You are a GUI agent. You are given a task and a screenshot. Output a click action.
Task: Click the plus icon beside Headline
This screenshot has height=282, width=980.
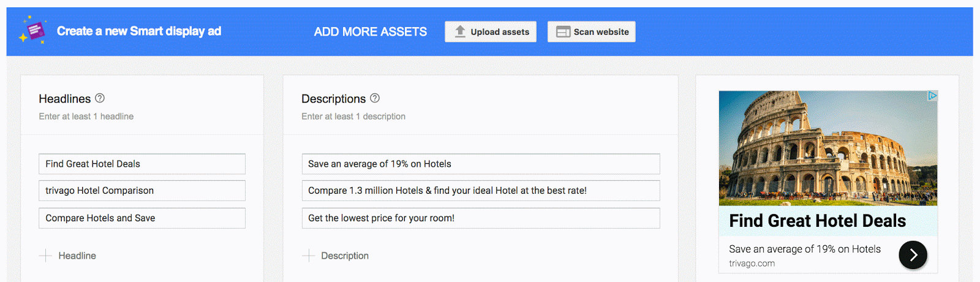pyautogui.click(x=45, y=256)
